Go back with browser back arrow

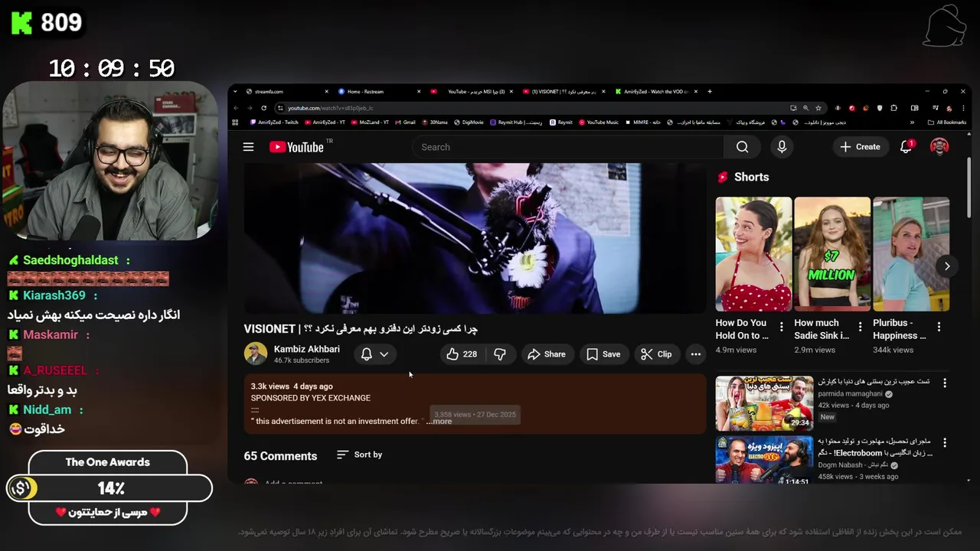coord(236,108)
